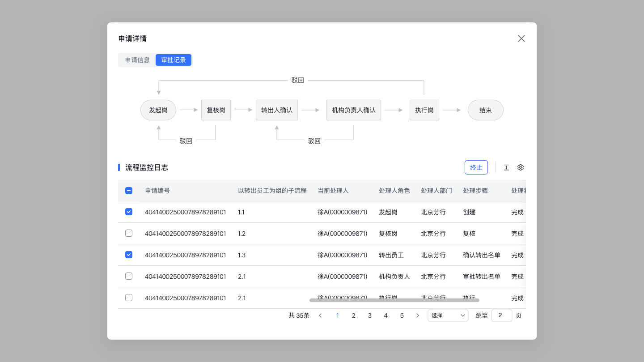The height and width of the screenshot is (362, 644).
Task: Click the 共 35条 total count text
Action: pyautogui.click(x=299, y=315)
